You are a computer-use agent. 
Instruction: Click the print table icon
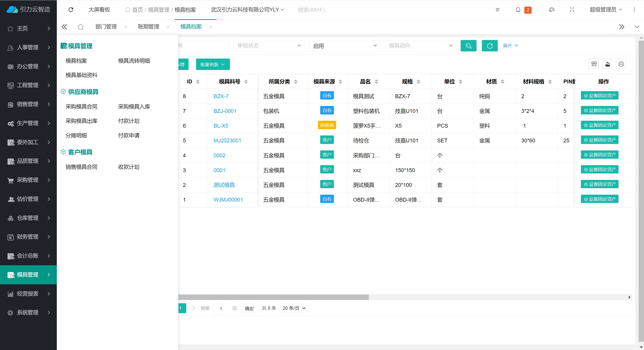621,64
